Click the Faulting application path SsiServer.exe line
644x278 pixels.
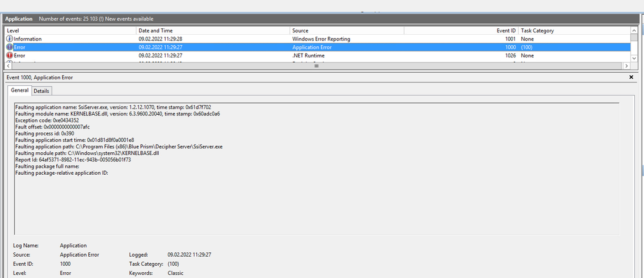point(119,146)
